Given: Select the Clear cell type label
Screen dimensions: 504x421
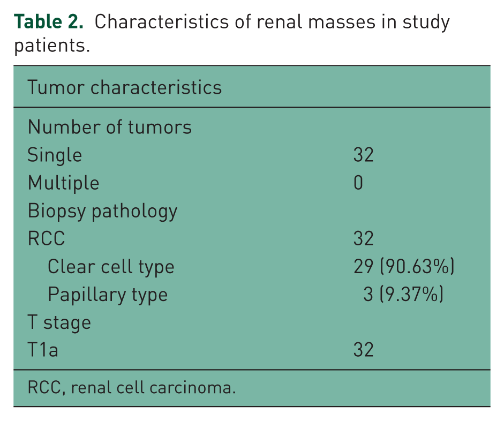Looking at the screenshot, I should tap(111, 267).
